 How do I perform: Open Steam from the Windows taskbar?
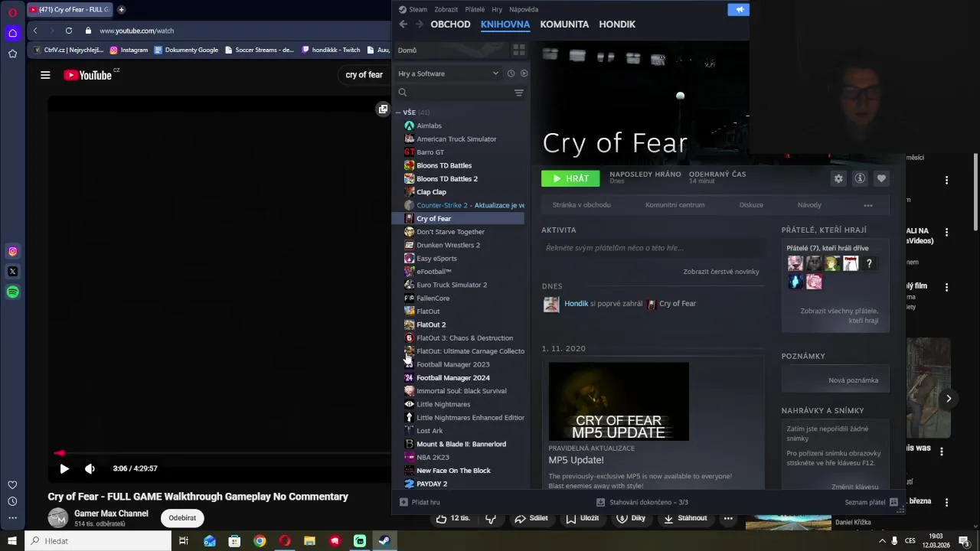pos(384,541)
